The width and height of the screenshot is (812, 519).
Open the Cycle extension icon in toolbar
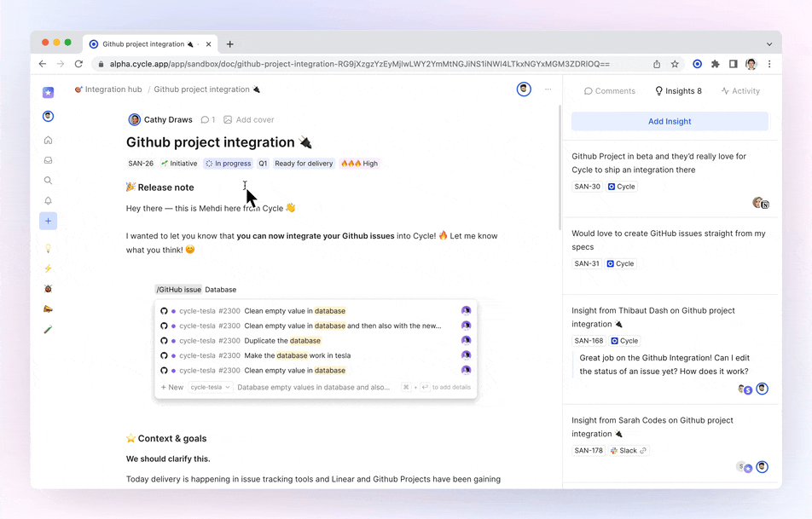tap(698, 64)
